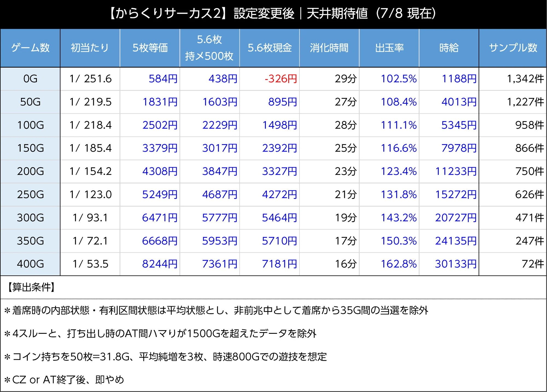The image size is (547, 392).
Task: Click the 1/ 93.1 cell
Action: (90, 218)
